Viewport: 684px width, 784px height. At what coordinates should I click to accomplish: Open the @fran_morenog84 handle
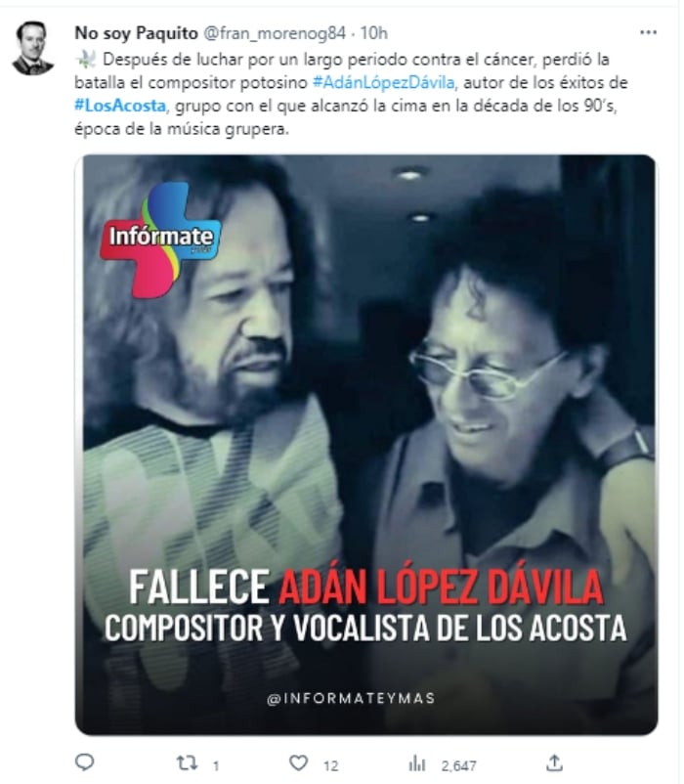[x=274, y=33]
